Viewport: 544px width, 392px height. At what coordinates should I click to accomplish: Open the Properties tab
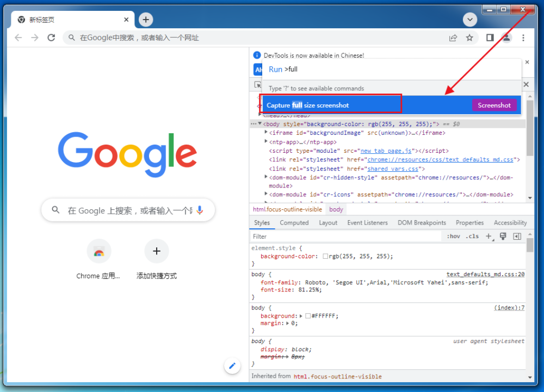click(469, 223)
